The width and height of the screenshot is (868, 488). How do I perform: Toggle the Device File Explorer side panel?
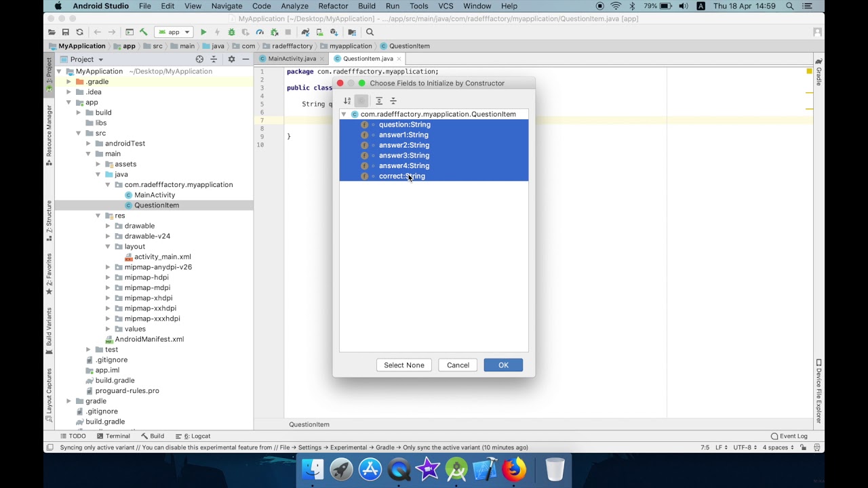click(818, 391)
